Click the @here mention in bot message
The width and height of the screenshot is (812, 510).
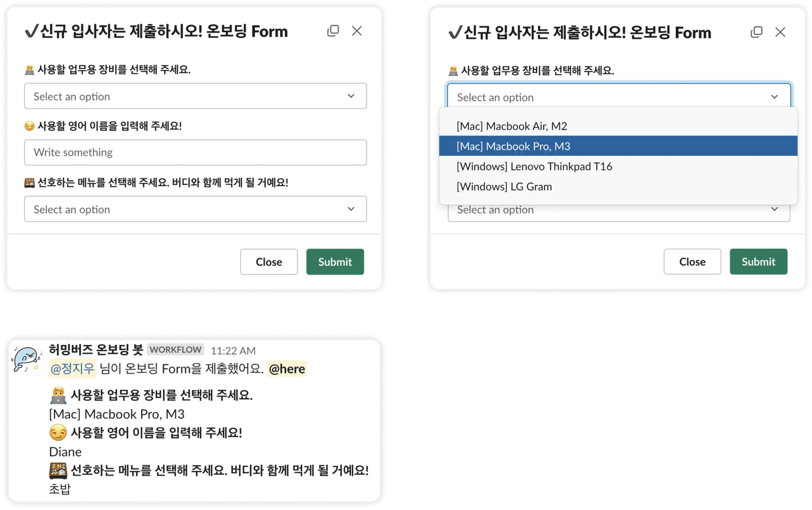point(287,369)
